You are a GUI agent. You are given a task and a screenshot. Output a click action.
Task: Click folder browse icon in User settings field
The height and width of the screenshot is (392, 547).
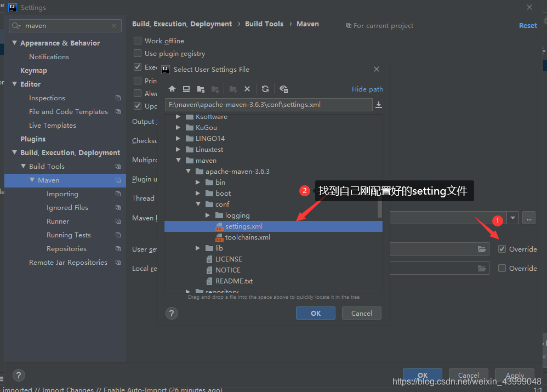(x=482, y=249)
